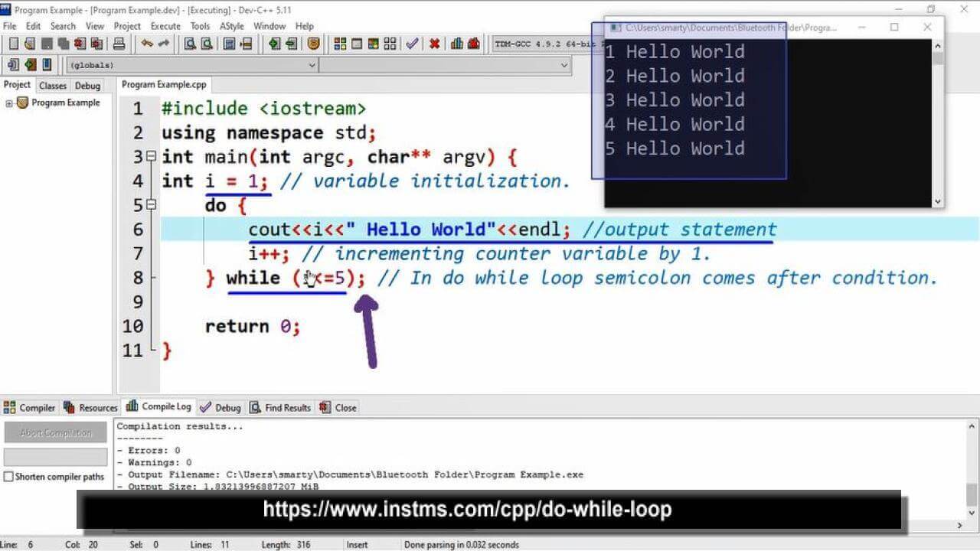980x551 pixels.
Task: Click the Compile four-color squares icon
Action: (x=340, y=44)
